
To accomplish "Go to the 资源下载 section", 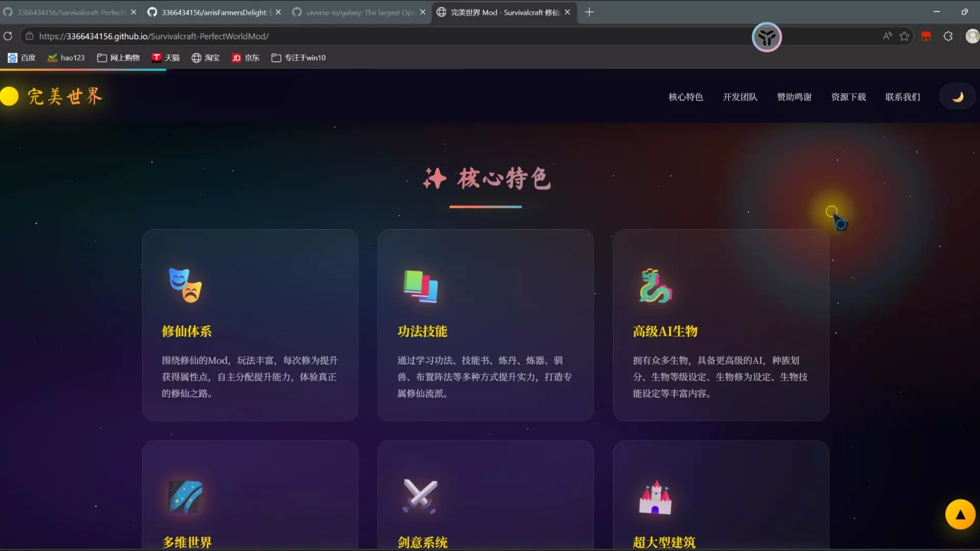I will 848,97.
